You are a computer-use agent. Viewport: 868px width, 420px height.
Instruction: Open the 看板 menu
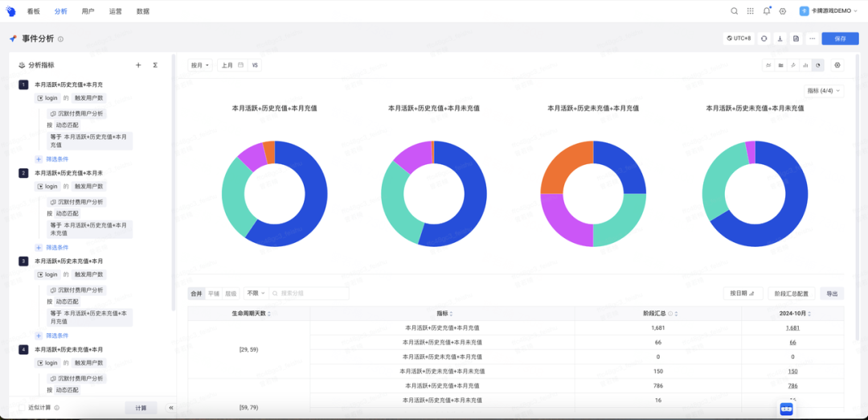33,11
